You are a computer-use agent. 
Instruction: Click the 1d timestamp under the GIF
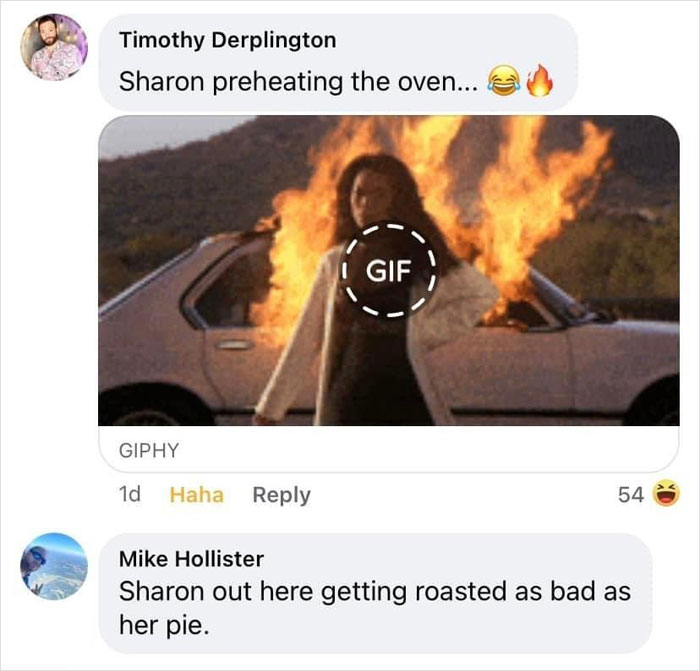pyautogui.click(x=130, y=494)
